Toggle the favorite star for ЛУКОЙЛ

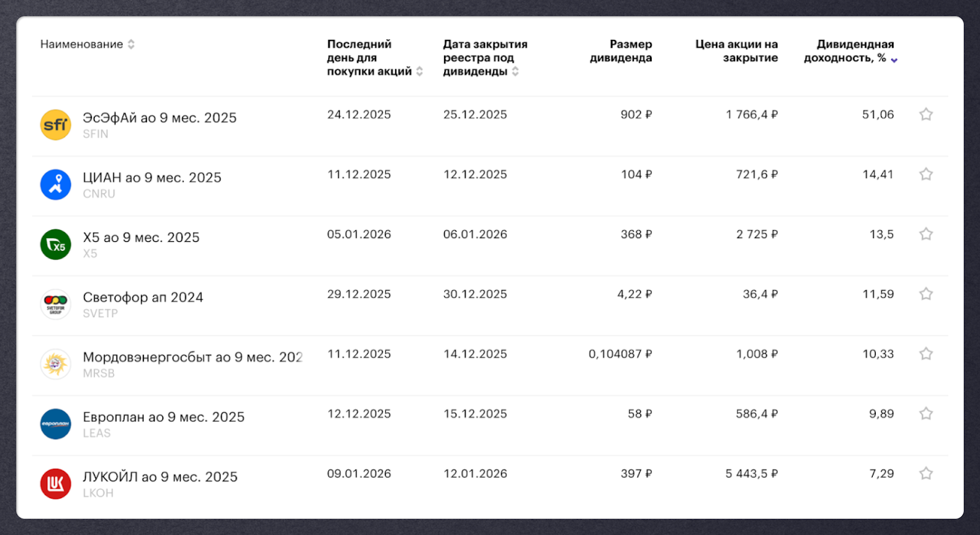925,473
